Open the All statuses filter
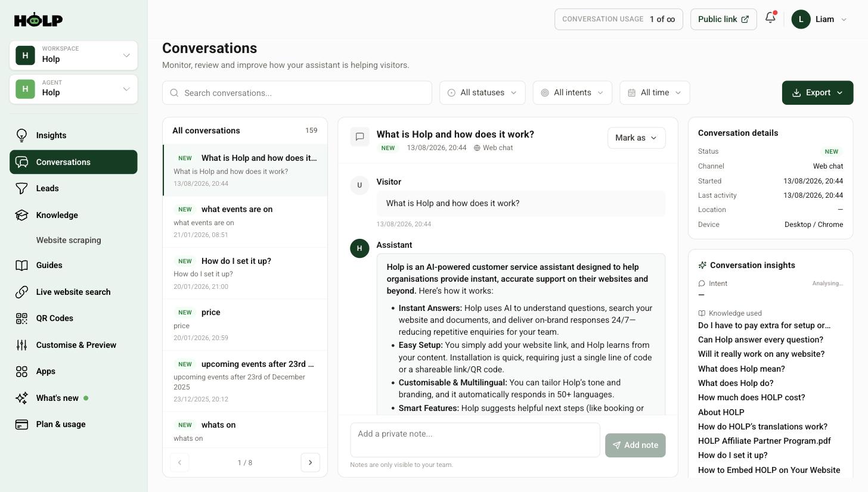The image size is (868, 492). click(x=482, y=93)
